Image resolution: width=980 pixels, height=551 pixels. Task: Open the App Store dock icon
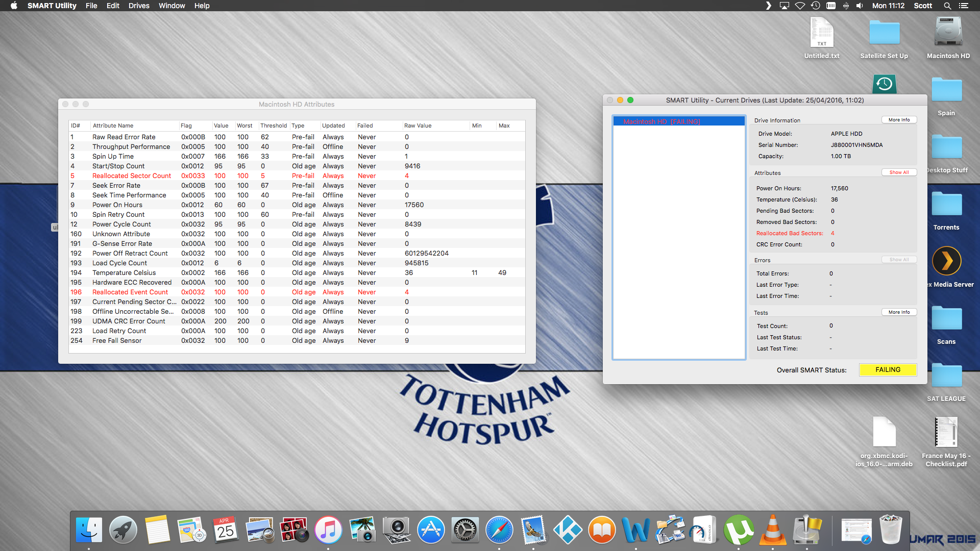(x=431, y=530)
